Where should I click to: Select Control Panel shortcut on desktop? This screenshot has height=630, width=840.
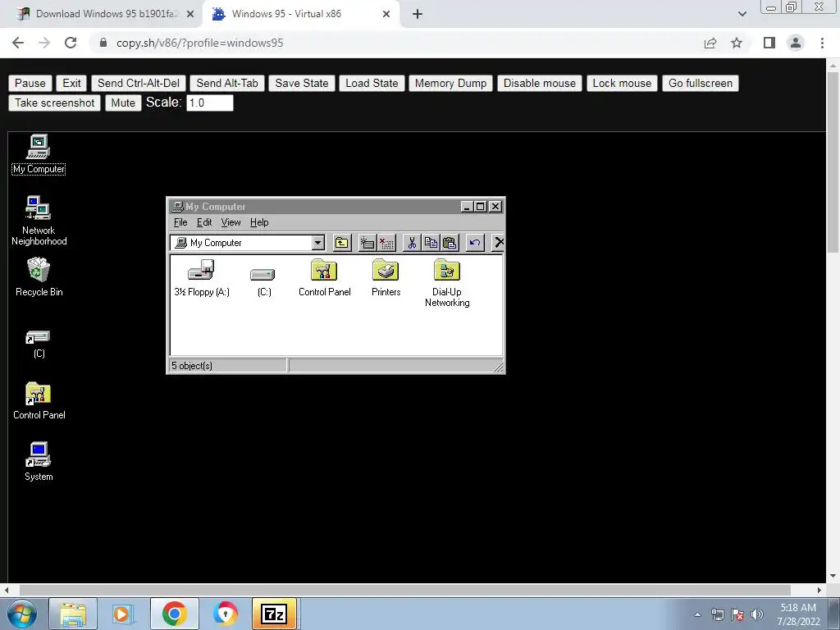click(x=39, y=400)
